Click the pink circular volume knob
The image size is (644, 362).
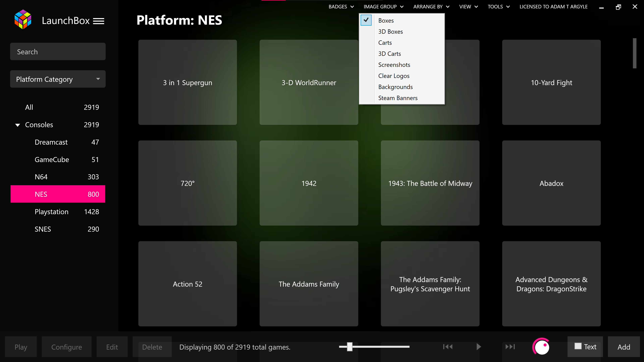point(541,347)
